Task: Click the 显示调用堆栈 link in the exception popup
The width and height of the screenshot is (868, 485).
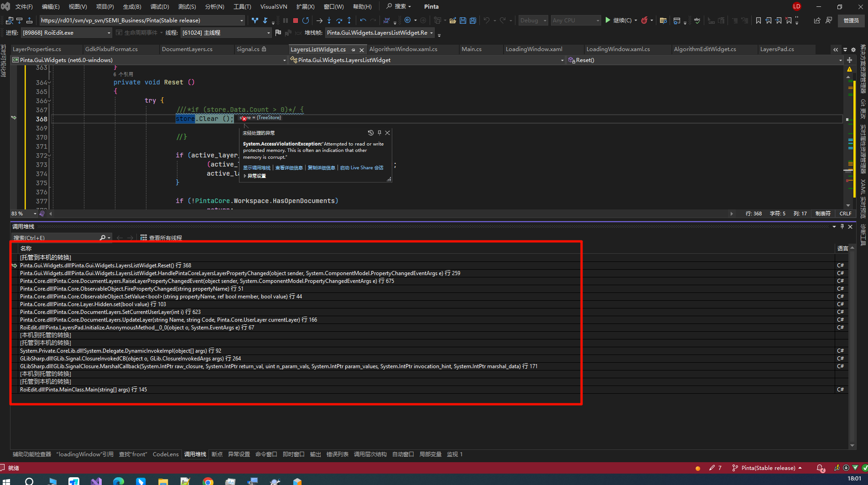Action: pyautogui.click(x=257, y=168)
